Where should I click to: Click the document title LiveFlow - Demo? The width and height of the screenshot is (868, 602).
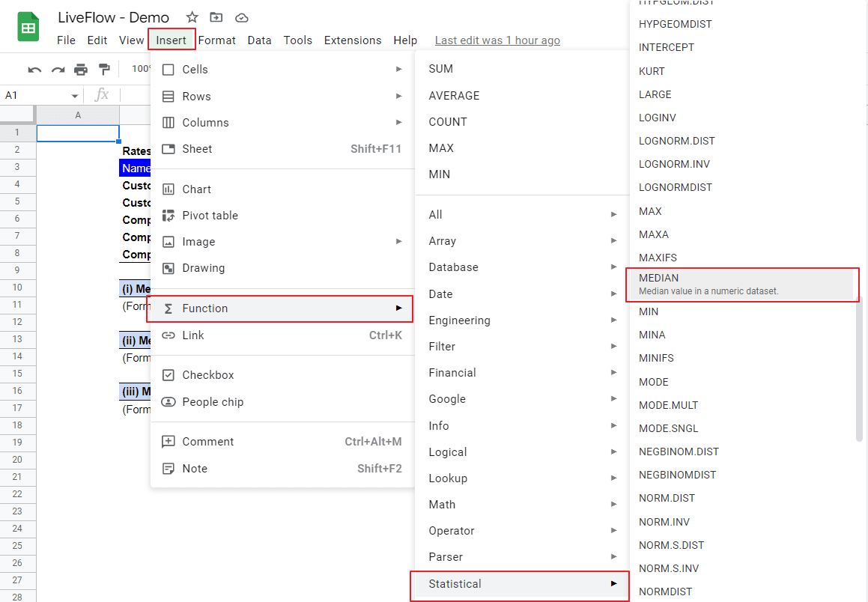(114, 17)
